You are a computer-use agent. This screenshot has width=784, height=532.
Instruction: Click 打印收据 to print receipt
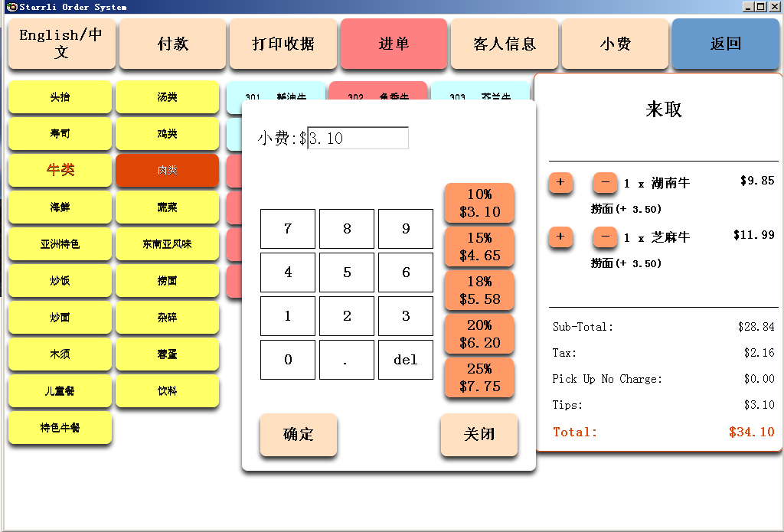283,44
